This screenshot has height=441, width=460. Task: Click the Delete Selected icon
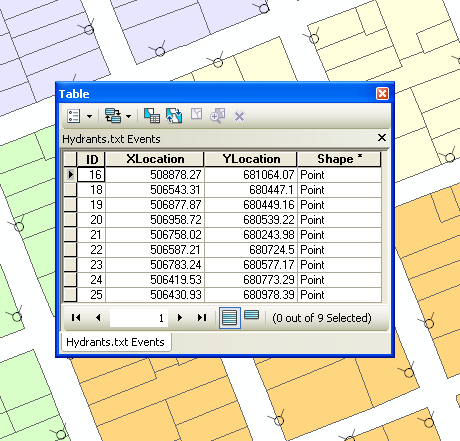(x=239, y=117)
